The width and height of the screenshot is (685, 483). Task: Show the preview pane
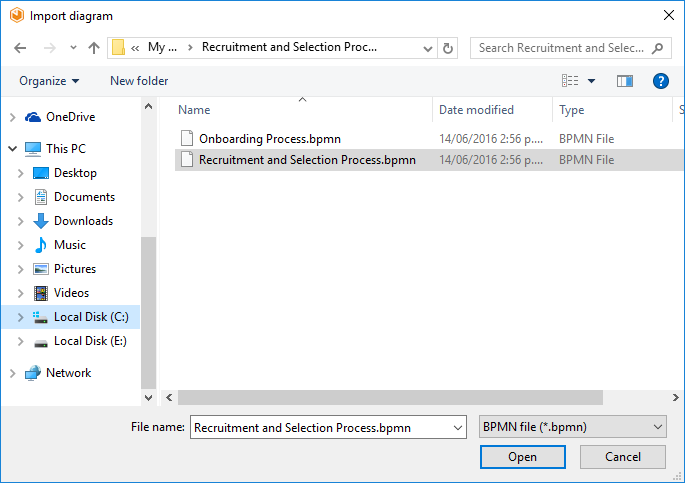625,81
